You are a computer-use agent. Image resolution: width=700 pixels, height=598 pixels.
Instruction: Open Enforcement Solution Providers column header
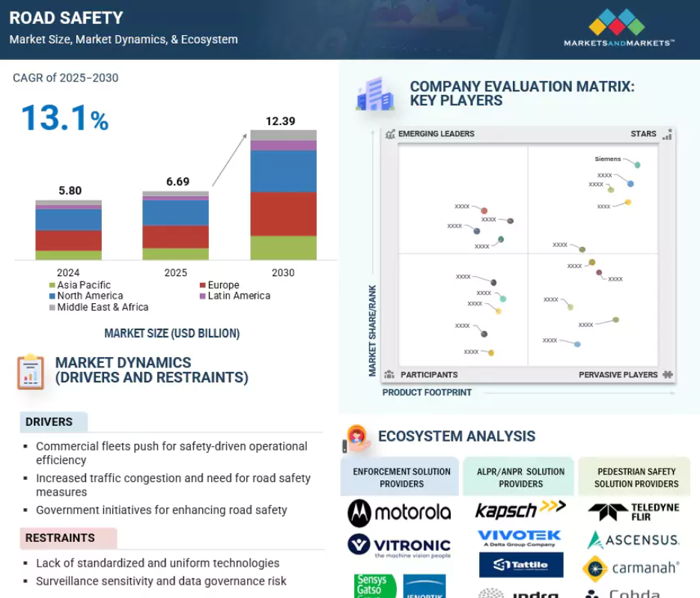point(401,478)
